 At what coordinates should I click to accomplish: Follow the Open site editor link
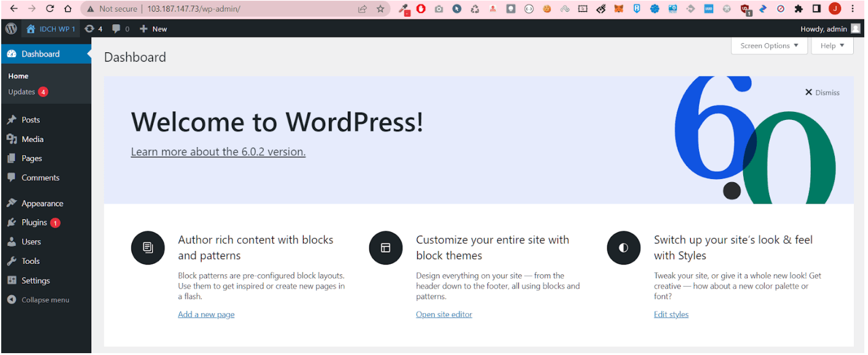coord(444,314)
